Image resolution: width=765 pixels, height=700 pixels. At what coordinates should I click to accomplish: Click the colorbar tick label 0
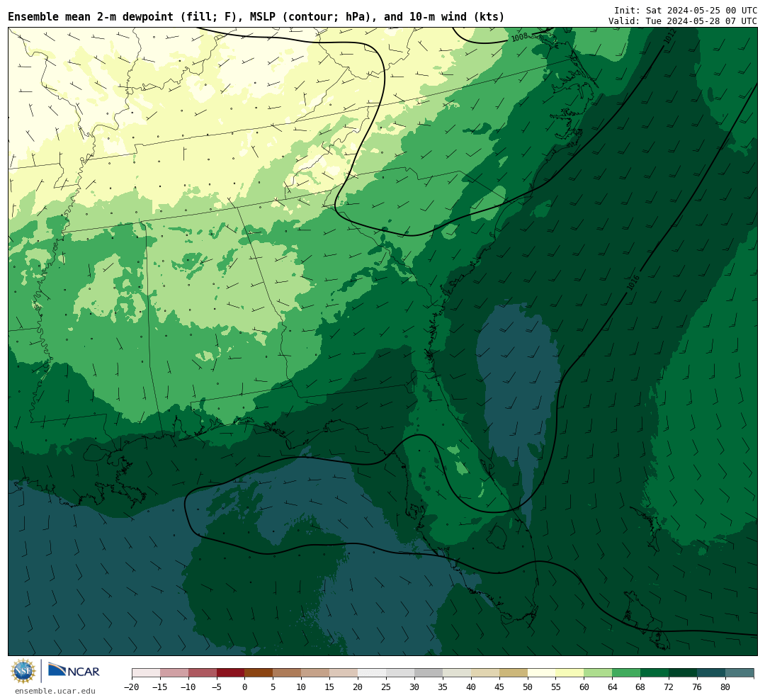[x=245, y=687]
